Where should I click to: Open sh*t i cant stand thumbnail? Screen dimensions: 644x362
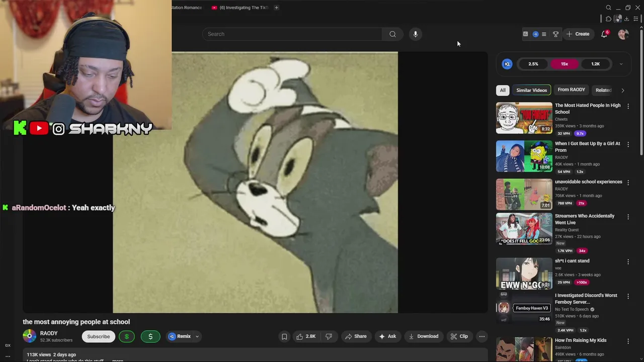point(524,274)
